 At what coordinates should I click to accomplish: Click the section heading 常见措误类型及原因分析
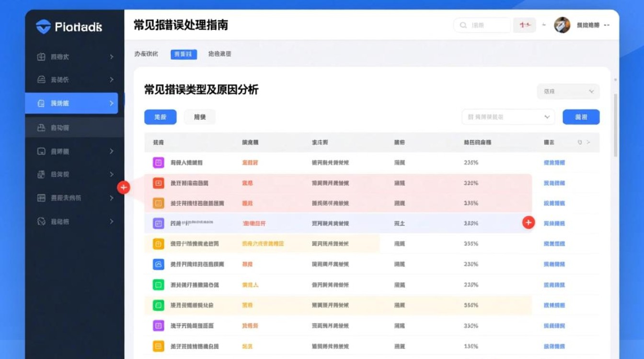pyautogui.click(x=201, y=90)
